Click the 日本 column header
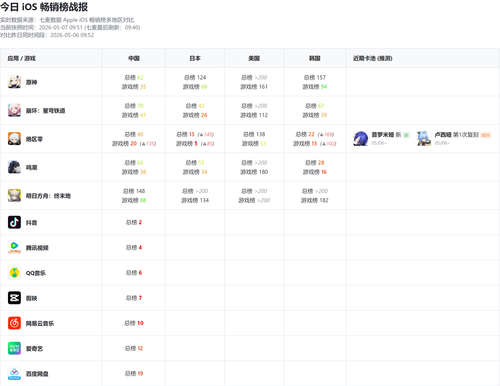This screenshot has height=386, width=500. click(195, 58)
